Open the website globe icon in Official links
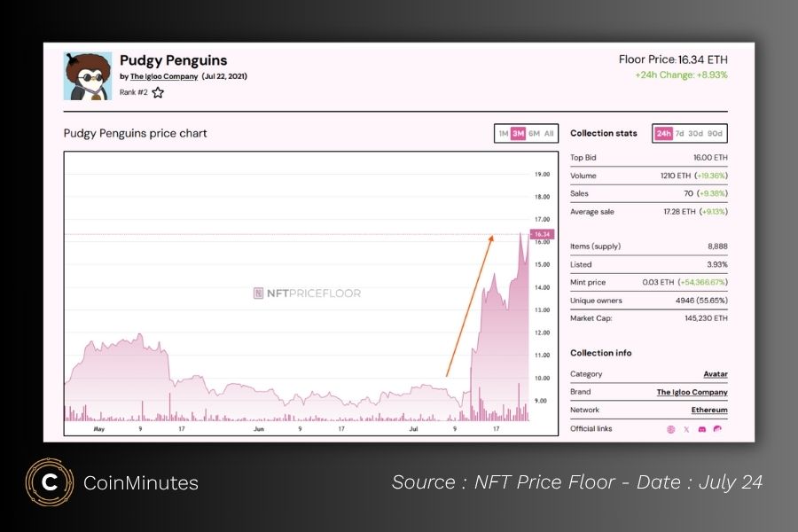 coord(671,429)
